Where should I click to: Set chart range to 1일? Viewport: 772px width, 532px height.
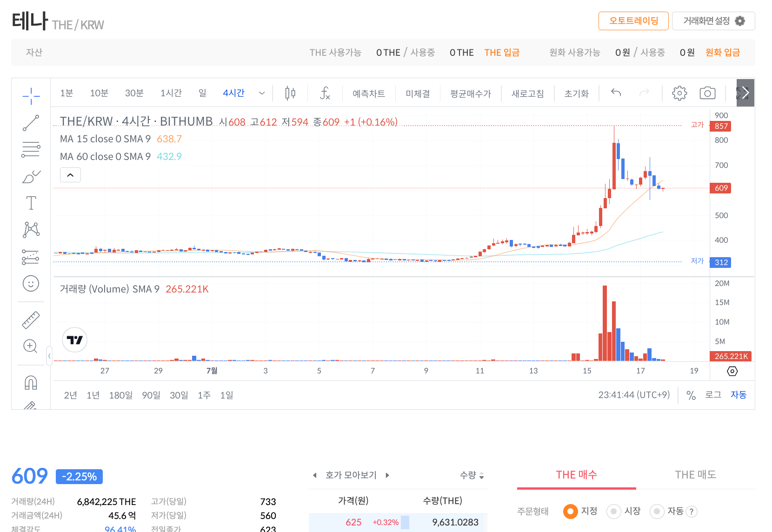(226, 395)
